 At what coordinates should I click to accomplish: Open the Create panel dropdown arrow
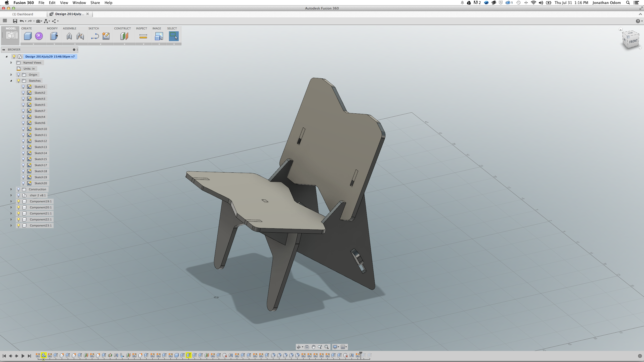pos(33,44)
